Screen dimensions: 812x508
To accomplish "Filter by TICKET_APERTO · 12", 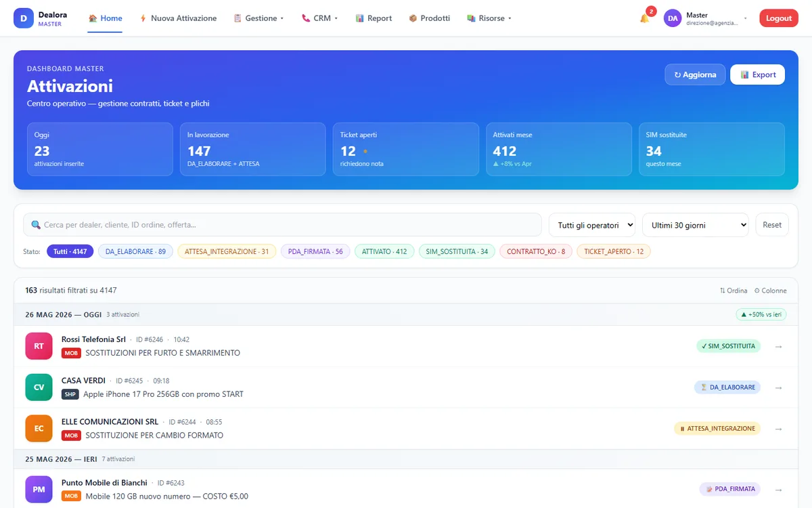I will [614, 251].
